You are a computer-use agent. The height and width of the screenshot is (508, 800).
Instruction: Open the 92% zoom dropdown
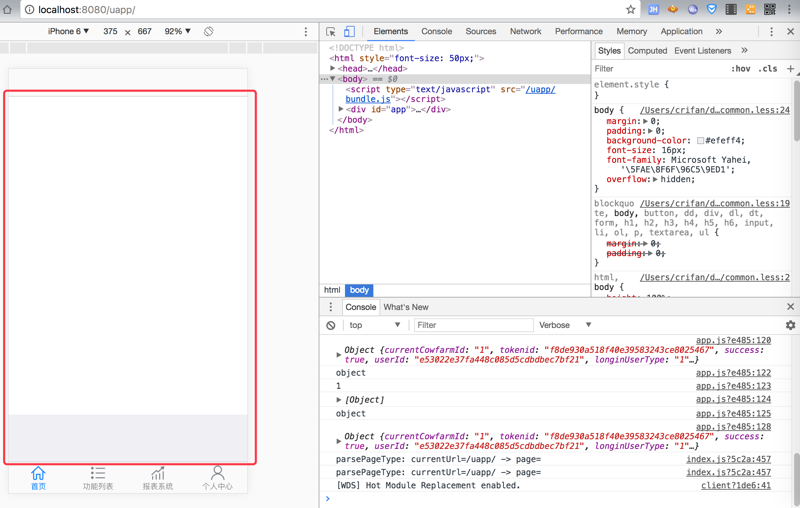[x=178, y=31]
